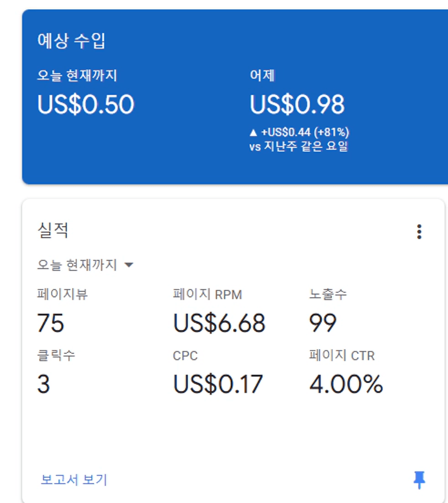This screenshot has width=448, height=503.
Task: Click the +US$0.44 (+81%) change text
Action: [x=305, y=132]
